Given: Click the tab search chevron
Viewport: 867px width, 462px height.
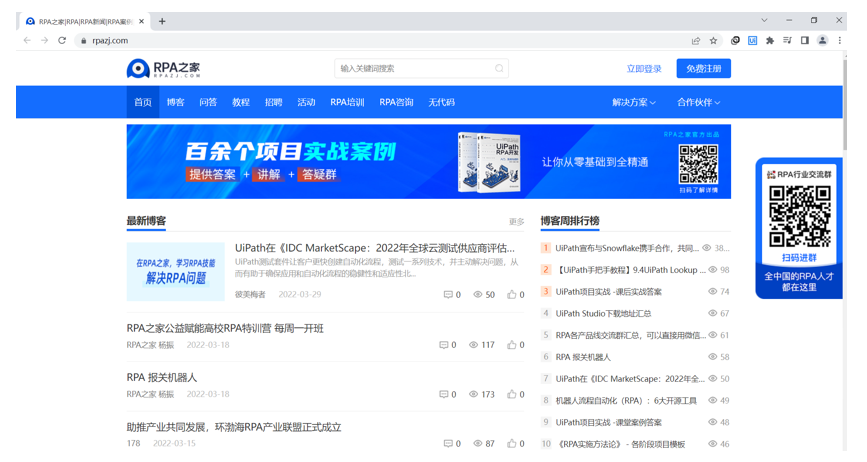Looking at the screenshot, I should 764,20.
